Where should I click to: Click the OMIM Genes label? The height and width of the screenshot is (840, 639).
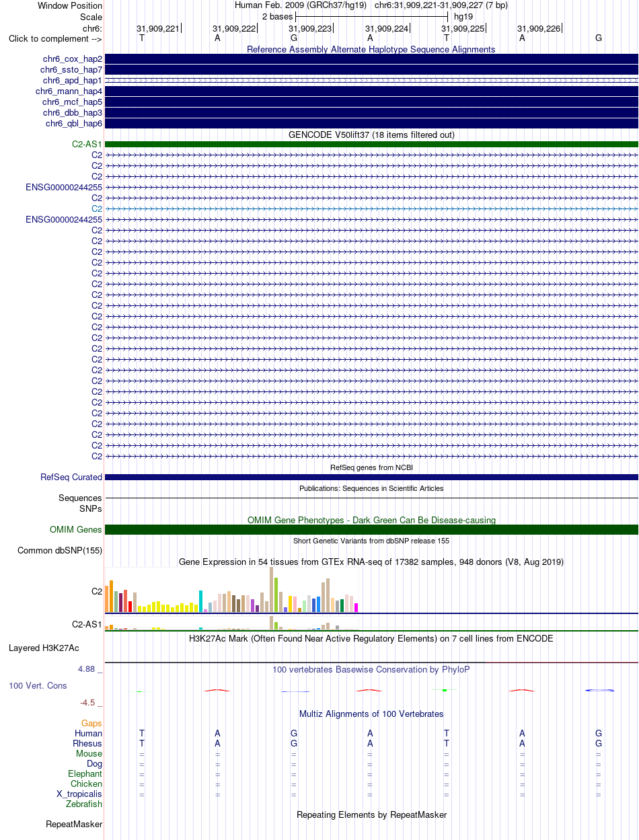click(x=76, y=530)
